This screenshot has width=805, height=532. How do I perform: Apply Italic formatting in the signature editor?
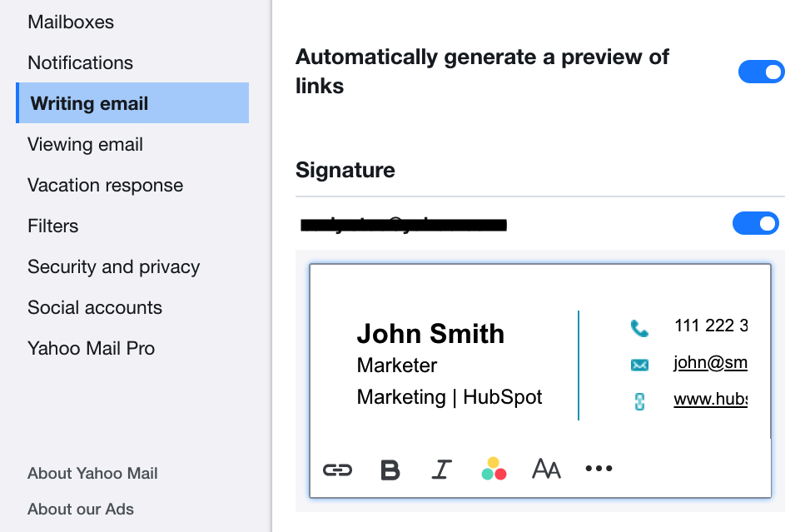441,469
